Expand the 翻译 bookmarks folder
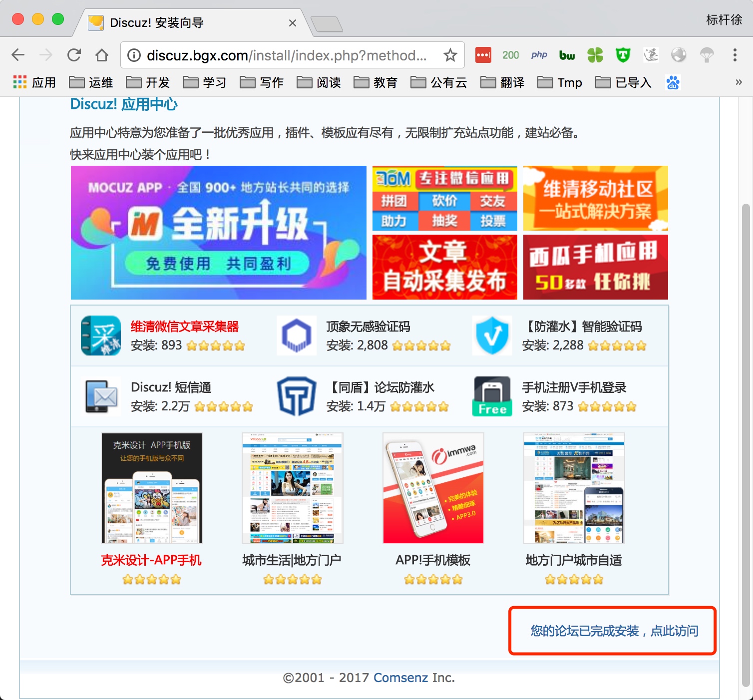Image resolution: width=753 pixels, height=700 pixels. click(x=502, y=82)
